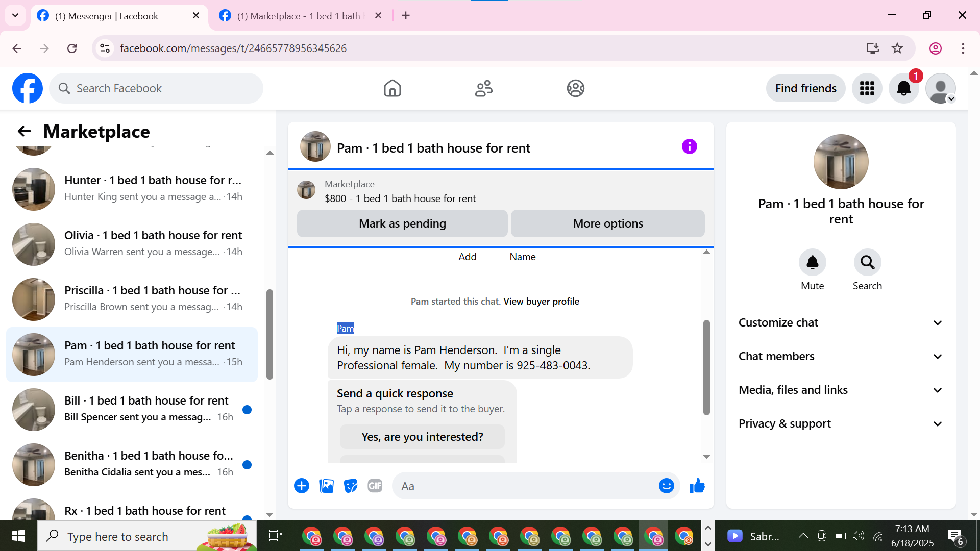Open Task View on the taskbar
The height and width of the screenshot is (551, 980).
[276, 536]
